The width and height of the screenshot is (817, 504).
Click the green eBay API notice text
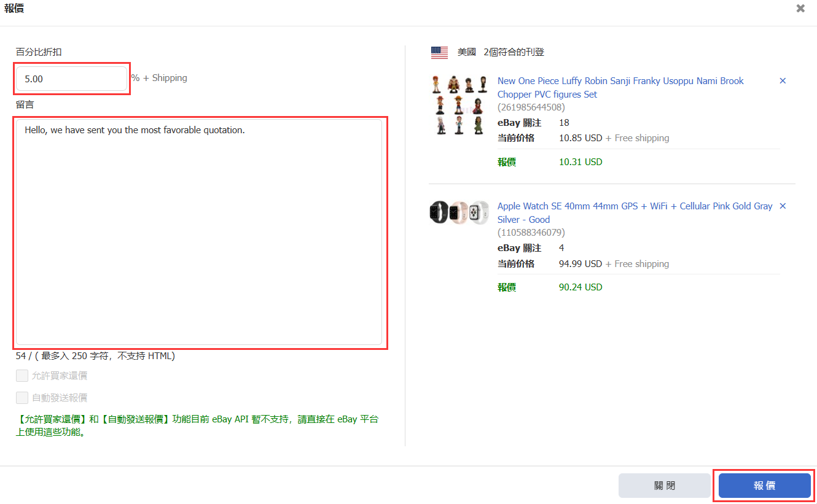point(197,425)
